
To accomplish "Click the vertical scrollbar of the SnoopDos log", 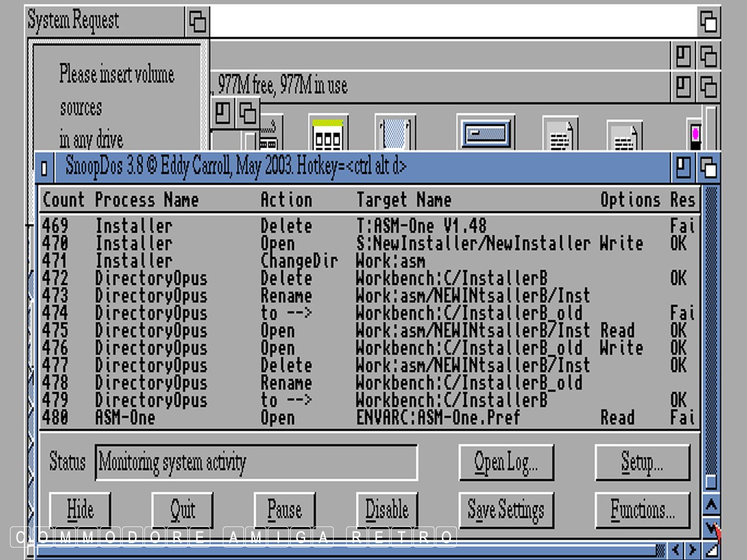I will (711, 338).
